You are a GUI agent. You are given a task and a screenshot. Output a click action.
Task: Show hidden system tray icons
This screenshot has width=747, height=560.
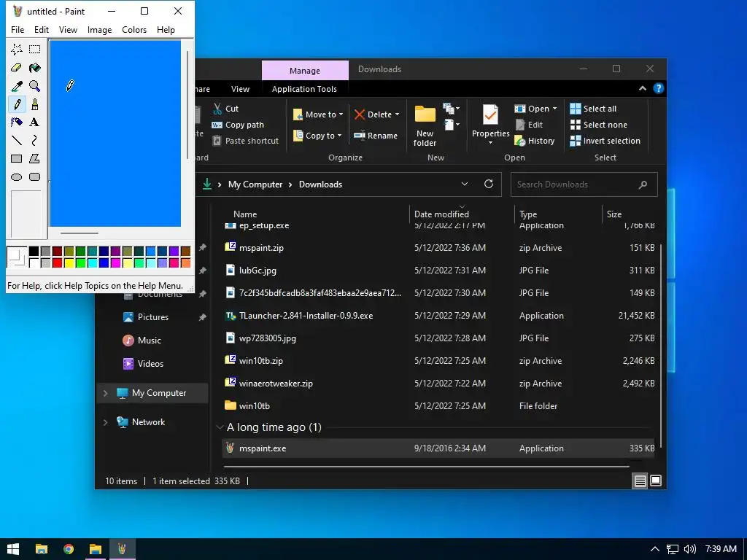pyautogui.click(x=655, y=549)
